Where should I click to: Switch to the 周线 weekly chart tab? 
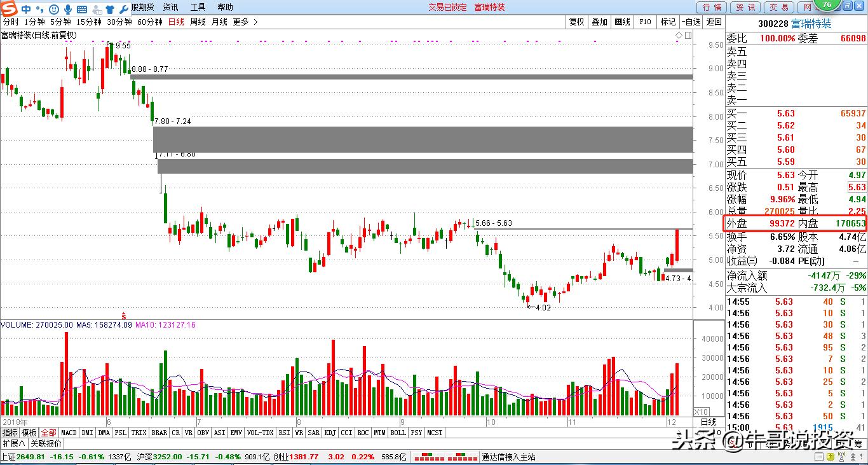[199, 21]
